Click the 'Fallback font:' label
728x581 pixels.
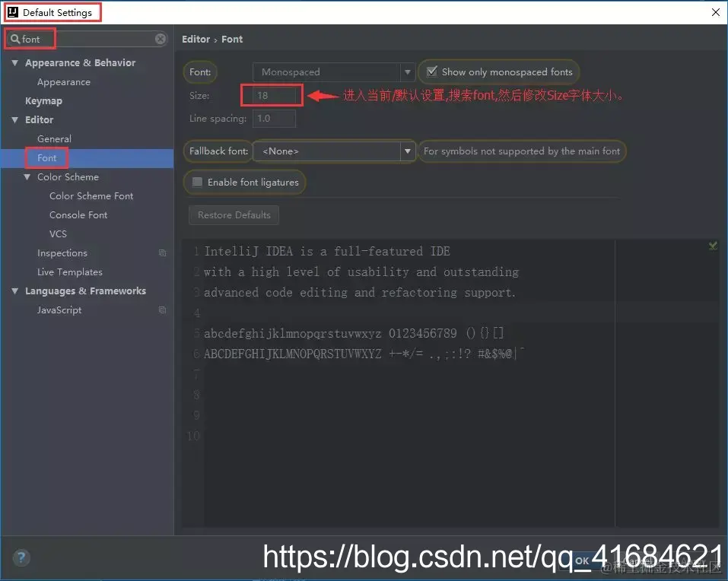coord(218,151)
